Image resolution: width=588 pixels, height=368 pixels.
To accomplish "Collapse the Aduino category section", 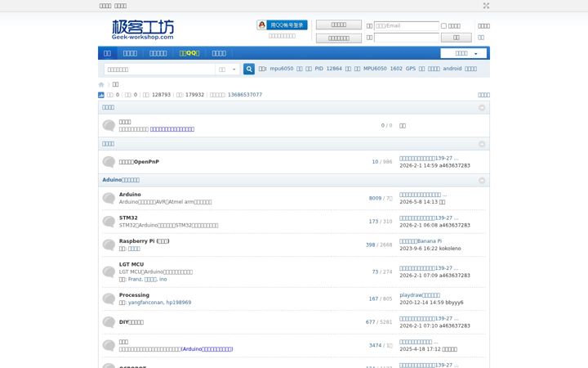I will point(482,181).
